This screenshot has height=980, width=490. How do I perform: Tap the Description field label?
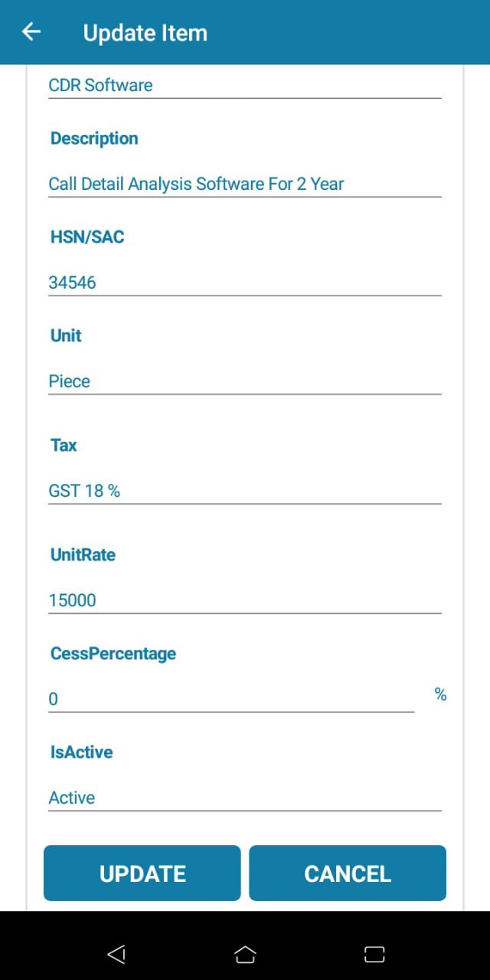94,139
